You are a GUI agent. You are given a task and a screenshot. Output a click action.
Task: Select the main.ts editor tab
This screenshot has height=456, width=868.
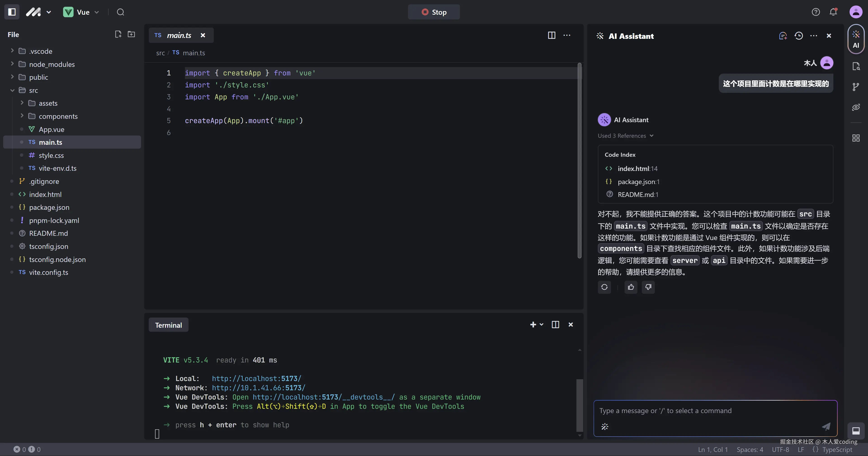[x=180, y=35]
